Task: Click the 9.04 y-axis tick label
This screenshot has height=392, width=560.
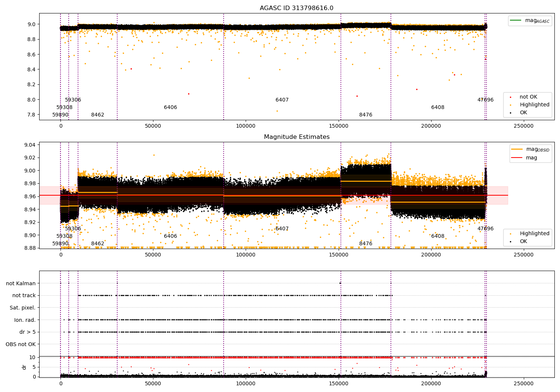Action: tap(30, 145)
